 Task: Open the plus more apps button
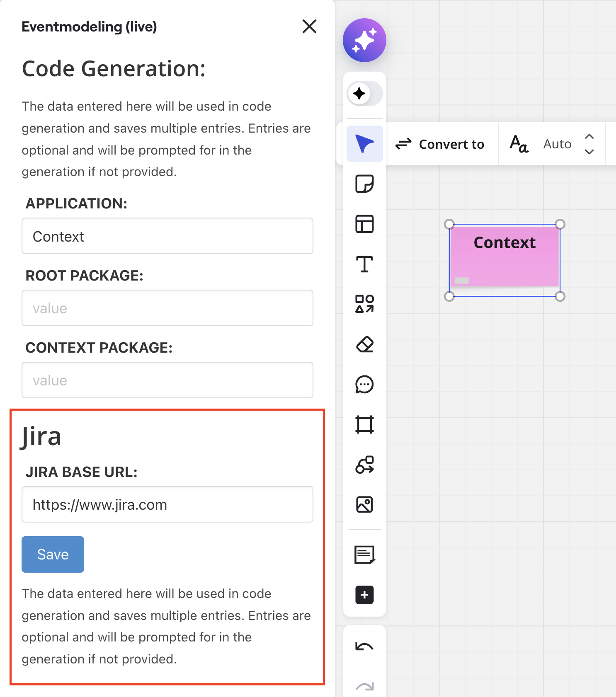(364, 595)
